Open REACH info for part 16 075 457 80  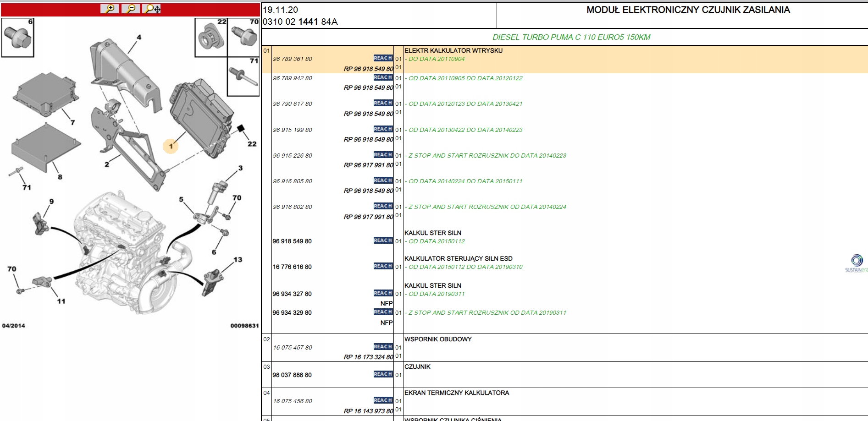pyautogui.click(x=383, y=347)
